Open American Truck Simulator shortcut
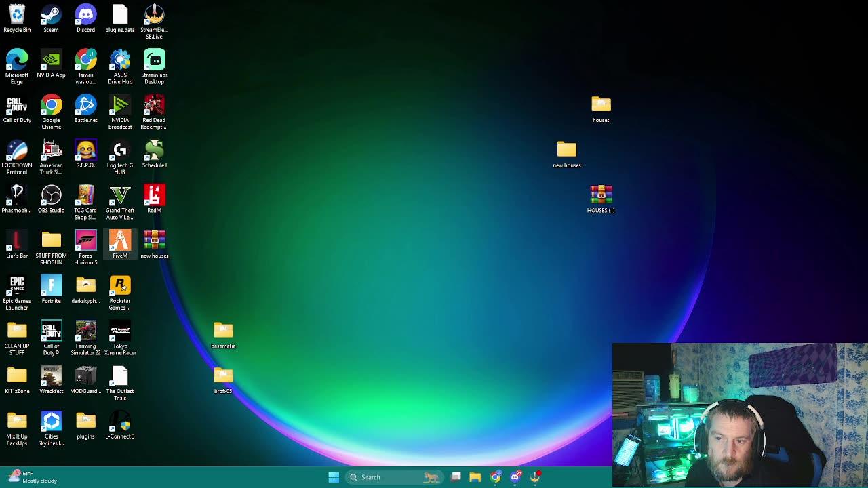This screenshot has height=488, width=868. tap(51, 157)
